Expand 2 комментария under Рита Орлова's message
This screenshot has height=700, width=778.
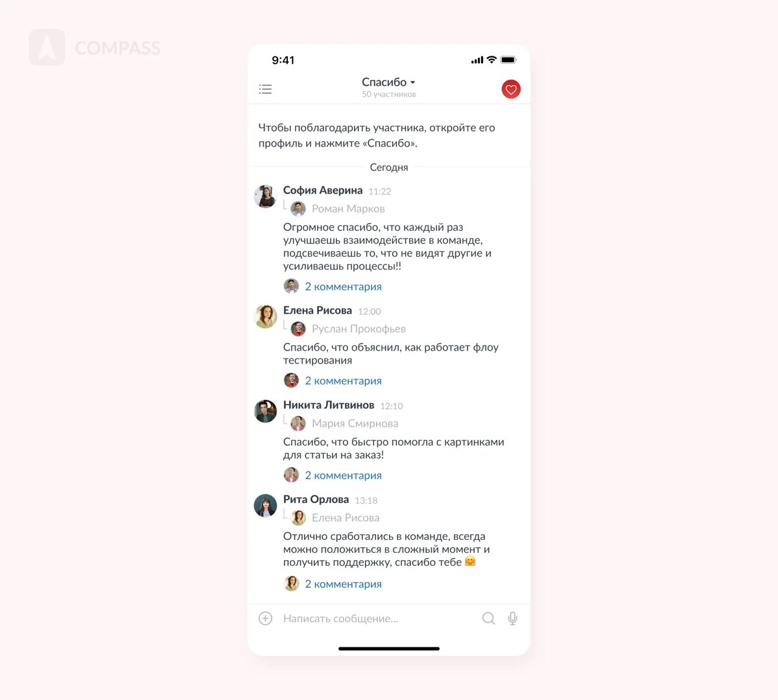[x=343, y=584]
